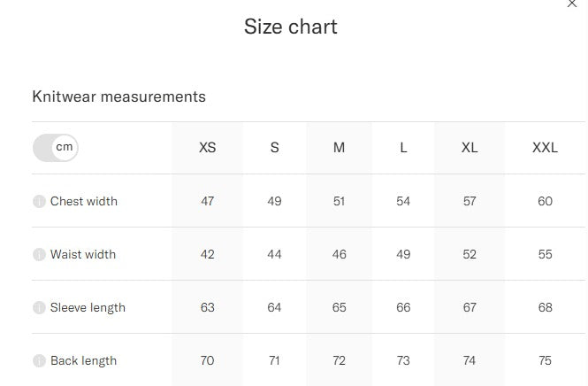Click the Chest width label
The height and width of the screenshot is (386, 588).
point(84,201)
